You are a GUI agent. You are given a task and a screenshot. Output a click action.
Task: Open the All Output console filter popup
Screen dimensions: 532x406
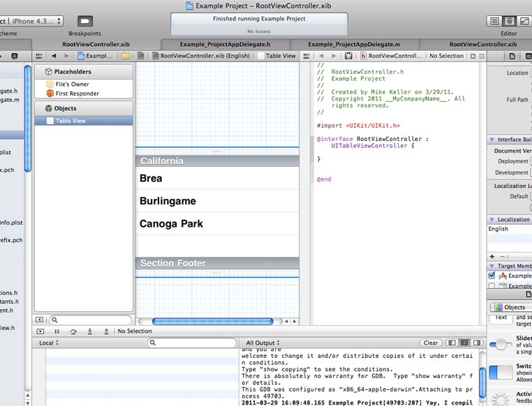pos(263,343)
